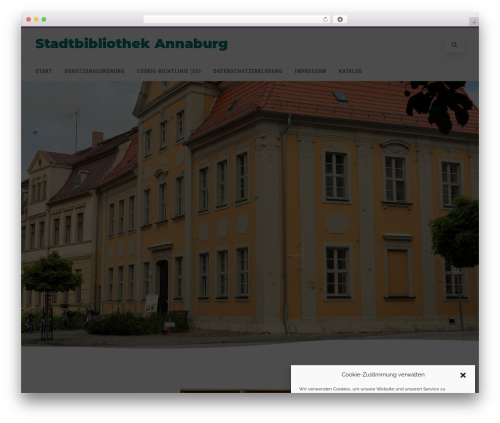This screenshot has width=500, height=423.
Task: Click the Cookie-Zustimmung verwalten heading
Action: coord(383,375)
